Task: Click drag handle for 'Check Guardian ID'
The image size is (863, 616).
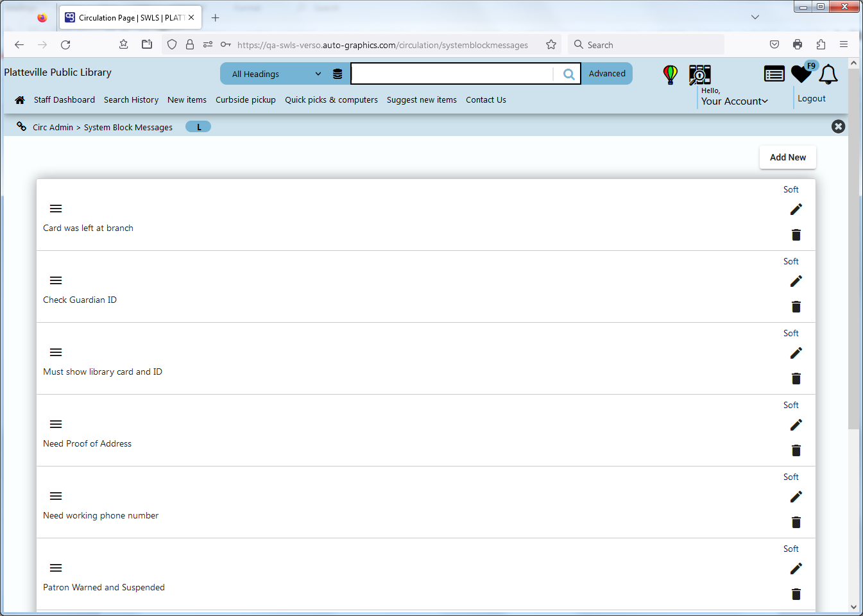Action: [56, 280]
